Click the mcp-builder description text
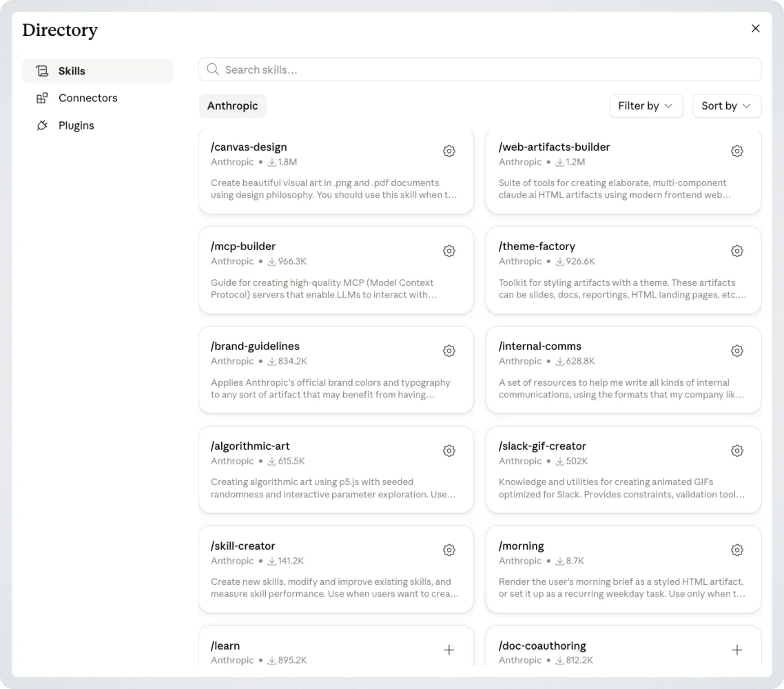The height and width of the screenshot is (689, 784). pos(324,289)
